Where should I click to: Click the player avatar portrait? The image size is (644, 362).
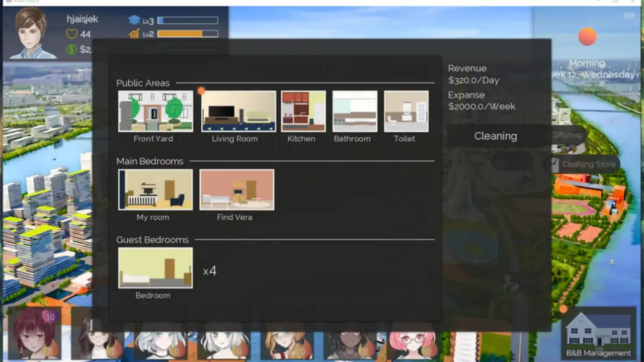point(34,34)
